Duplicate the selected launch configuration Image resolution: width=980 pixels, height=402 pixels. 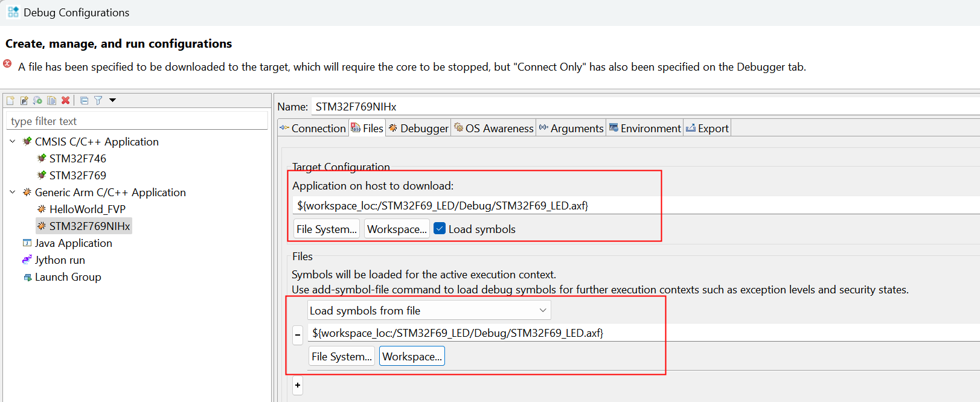[x=51, y=100]
